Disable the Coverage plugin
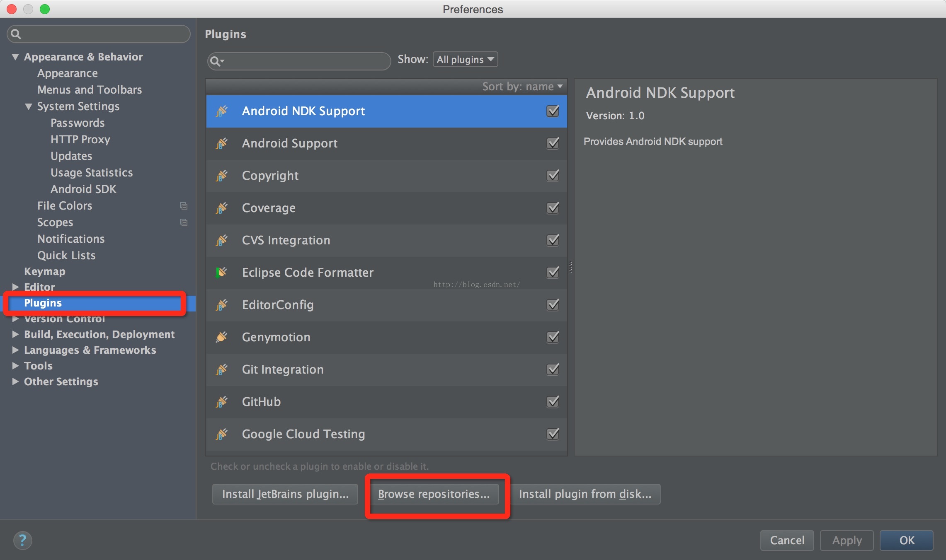946x560 pixels. [x=553, y=208]
